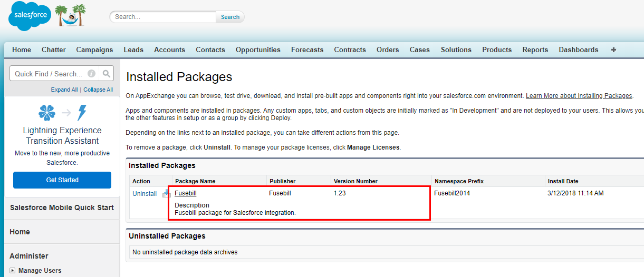Screen dimensions: 644x277
Task: Click the Search button
Action: click(x=230, y=17)
